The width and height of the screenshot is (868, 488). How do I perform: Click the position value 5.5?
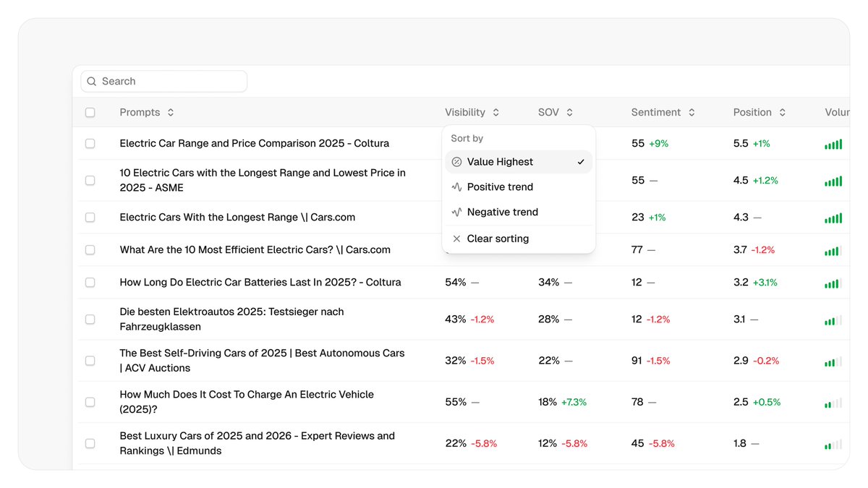(741, 143)
